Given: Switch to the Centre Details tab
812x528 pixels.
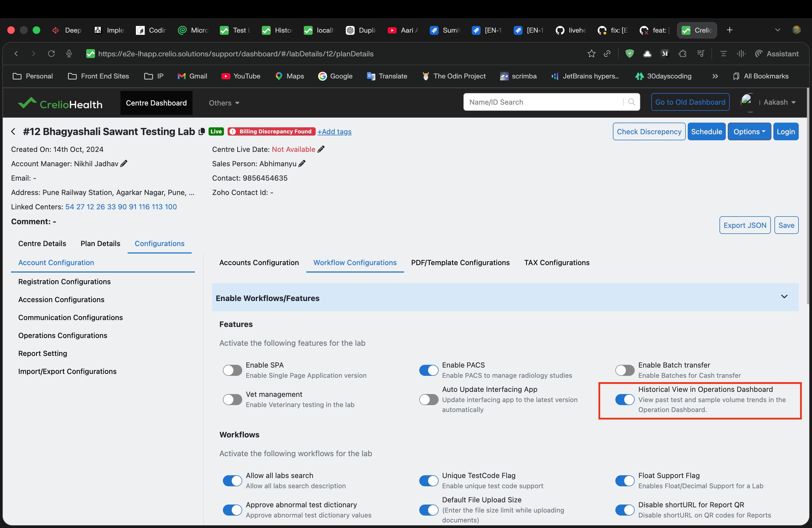Looking at the screenshot, I should tap(42, 244).
